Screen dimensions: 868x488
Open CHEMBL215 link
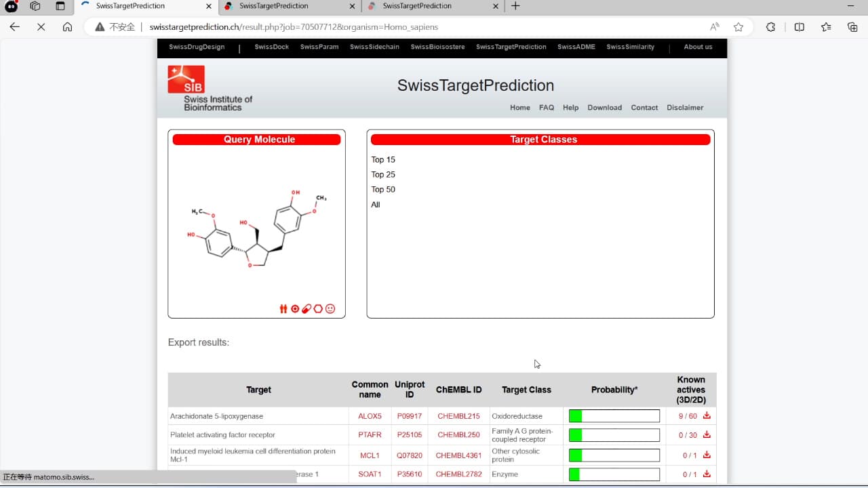coord(458,416)
